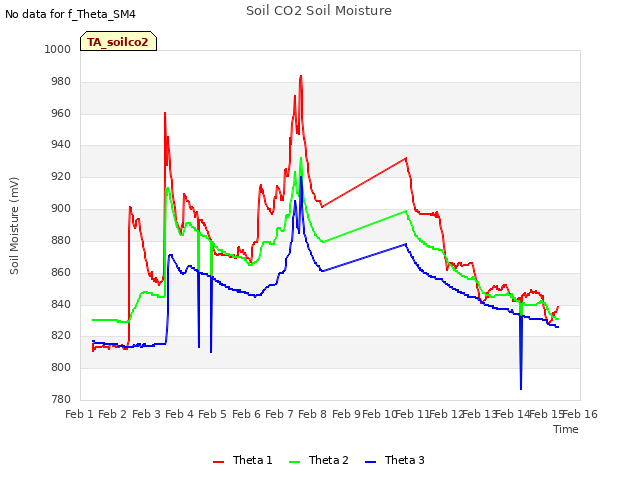This screenshot has width=640, height=480.
Task: Click the 960 y-axis tick label
Action: (61, 113)
